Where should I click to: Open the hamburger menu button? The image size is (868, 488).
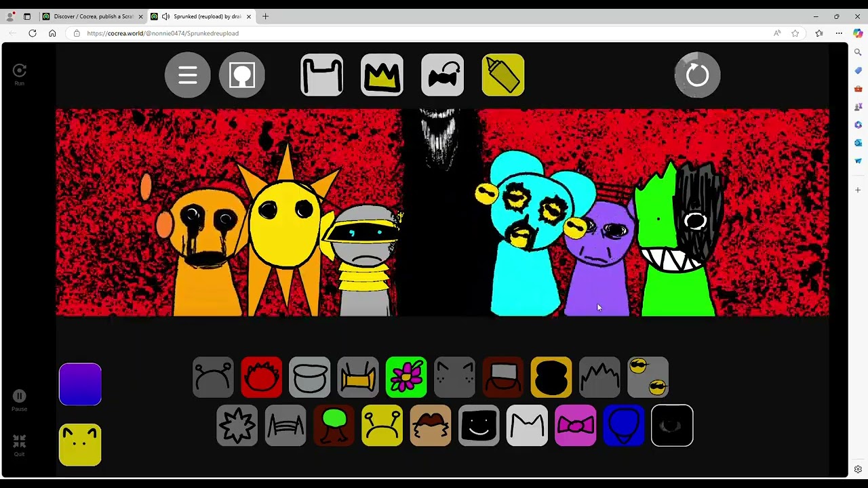coord(188,75)
